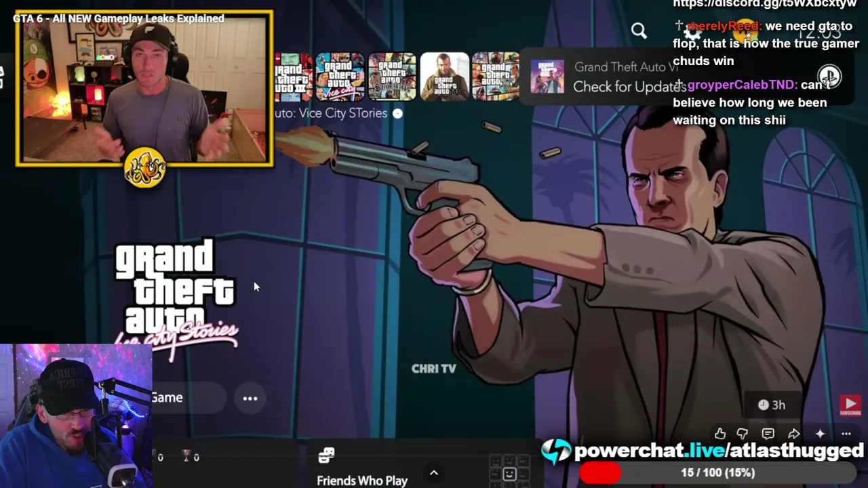
Task: Open the Friends Who Play section
Action: tap(362, 481)
